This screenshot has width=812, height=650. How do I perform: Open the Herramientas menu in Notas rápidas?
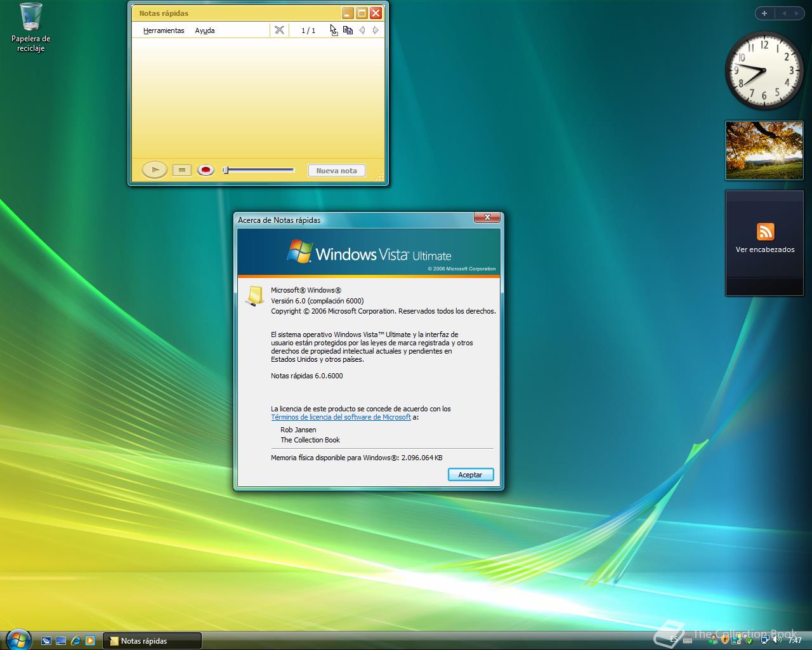coord(164,30)
